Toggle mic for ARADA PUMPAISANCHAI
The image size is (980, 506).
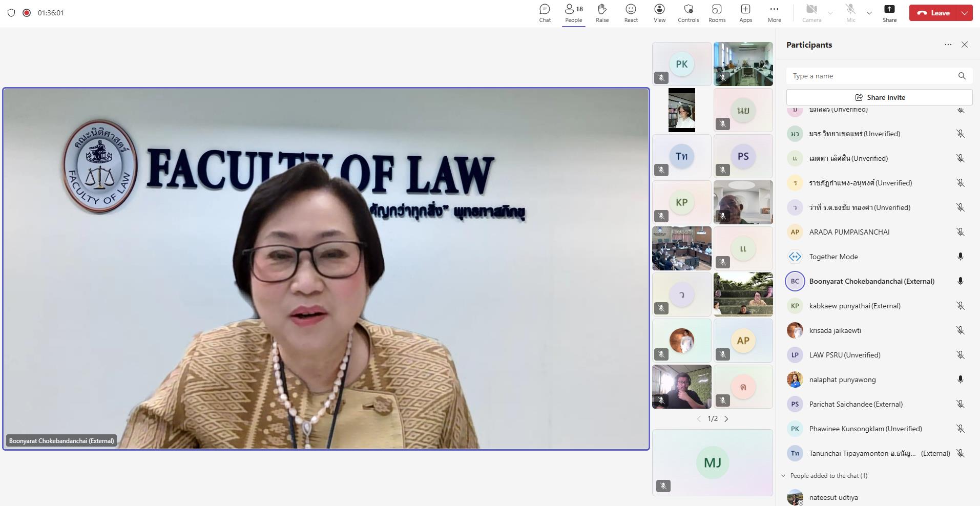(x=961, y=232)
